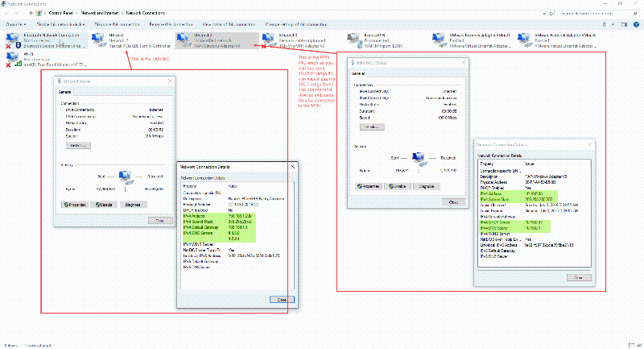Screen dimensions: 644x349
Task: Click the forward navigation arrow
Action: (x=16, y=13)
